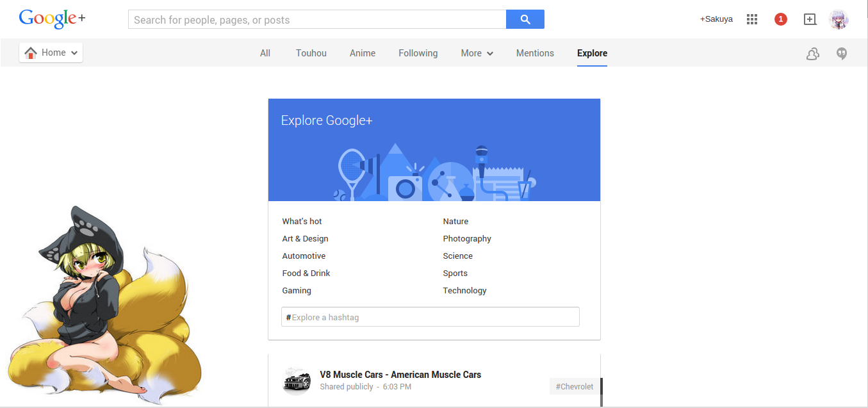868x408 pixels.
Task: Open the Photography category
Action: click(x=467, y=239)
